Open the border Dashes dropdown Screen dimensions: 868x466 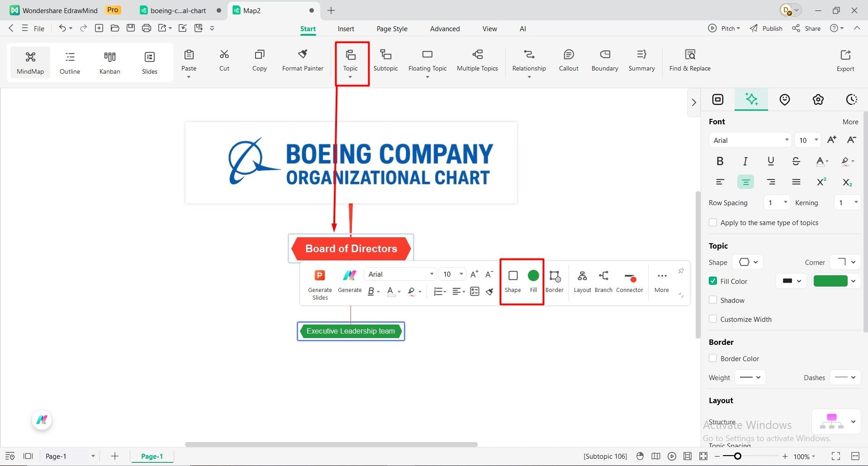(845, 377)
